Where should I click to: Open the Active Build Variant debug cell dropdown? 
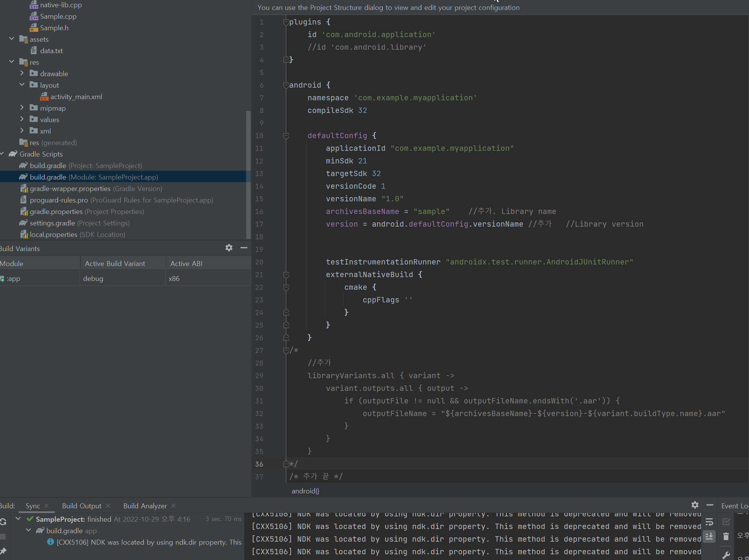122,278
